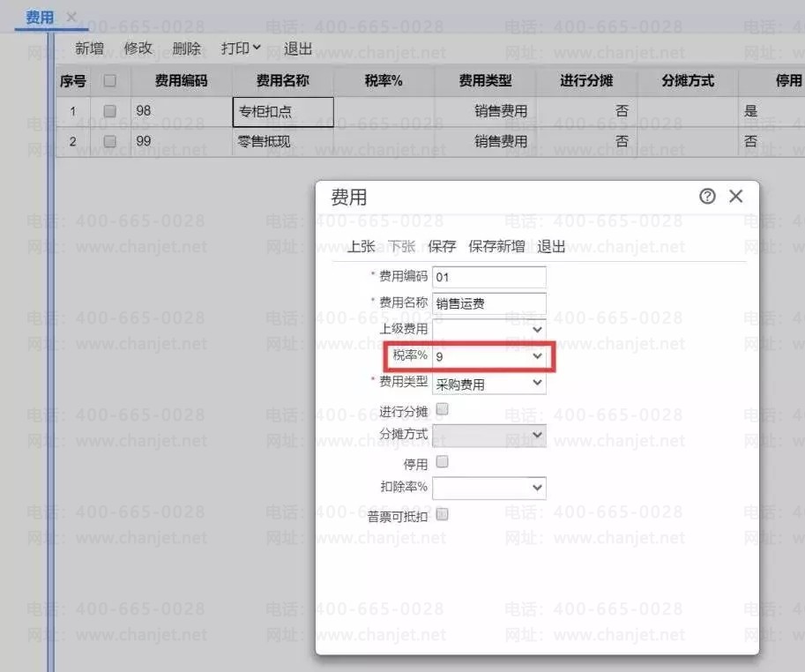This screenshot has height=672, width=805.
Task: Click 删除 to delete an expense
Action: (x=186, y=48)
